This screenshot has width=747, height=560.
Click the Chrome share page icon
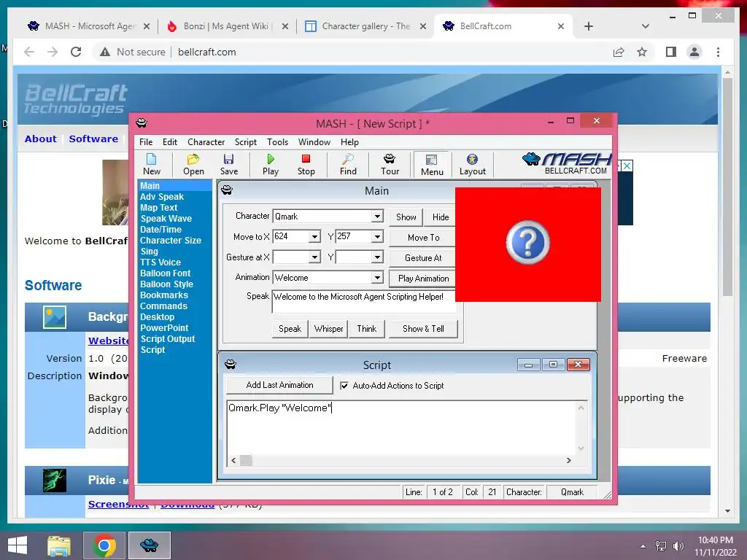(619, 52)
